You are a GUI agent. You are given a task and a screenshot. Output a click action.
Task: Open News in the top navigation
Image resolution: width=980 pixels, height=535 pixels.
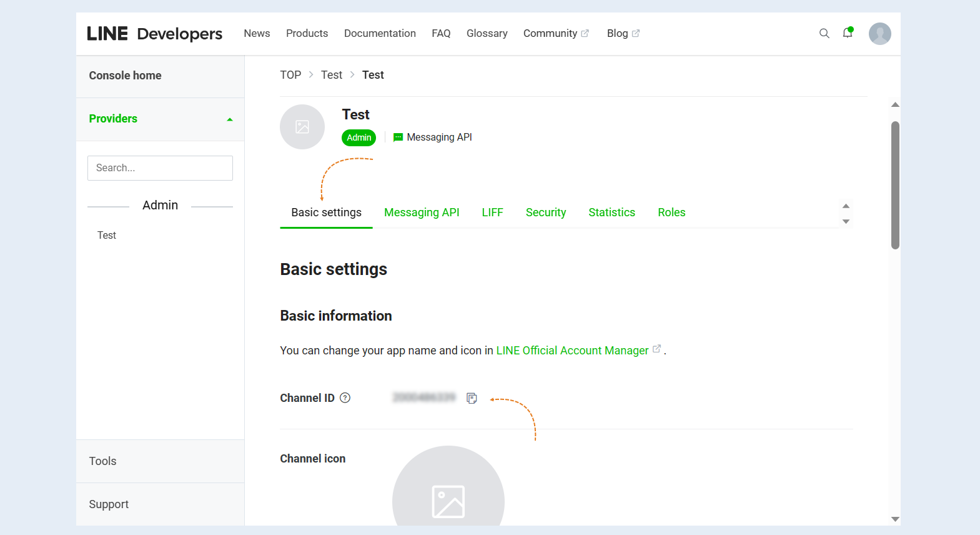pos(257,33)
